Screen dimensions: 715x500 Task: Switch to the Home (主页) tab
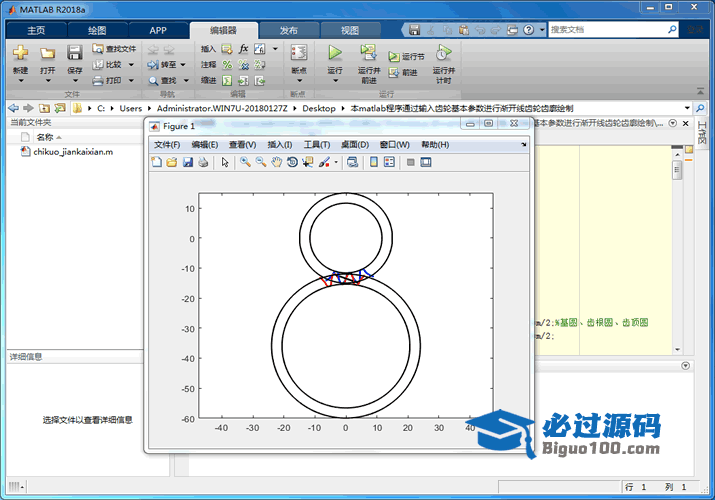pyautogui.click(x=36, y=31)
